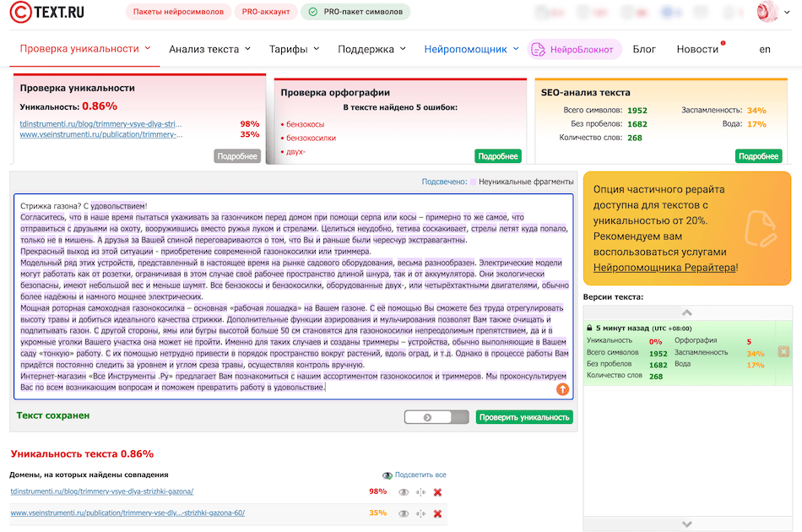
Task: Click the compare icon for tdinstrumenti.ru row
Action: click(420, 492)
